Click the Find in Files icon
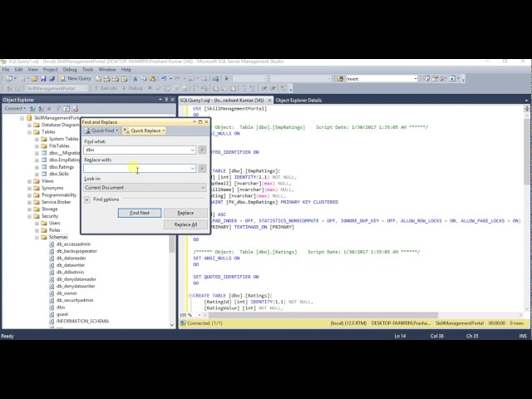Viewport: 532px width, 399px height. tap(340, 79)
